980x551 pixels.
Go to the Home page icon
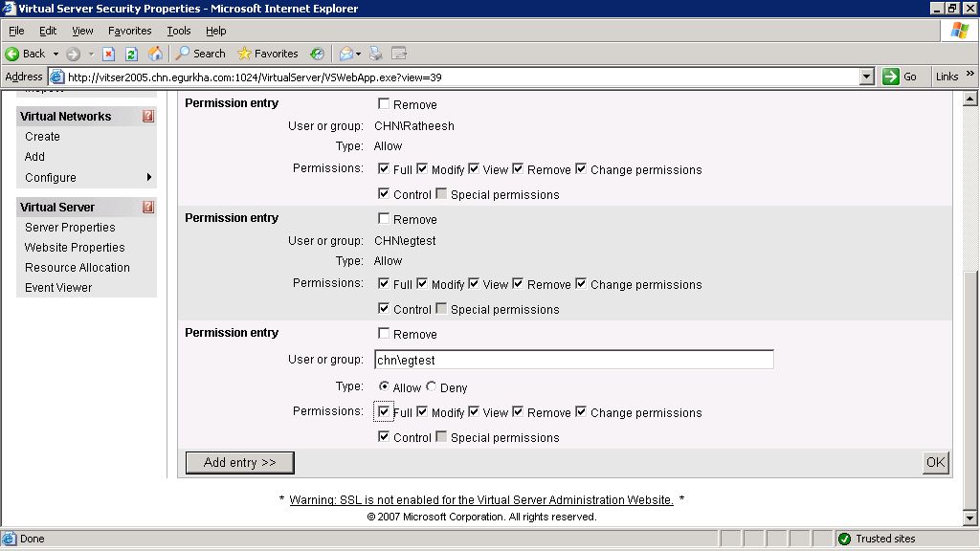155,54
